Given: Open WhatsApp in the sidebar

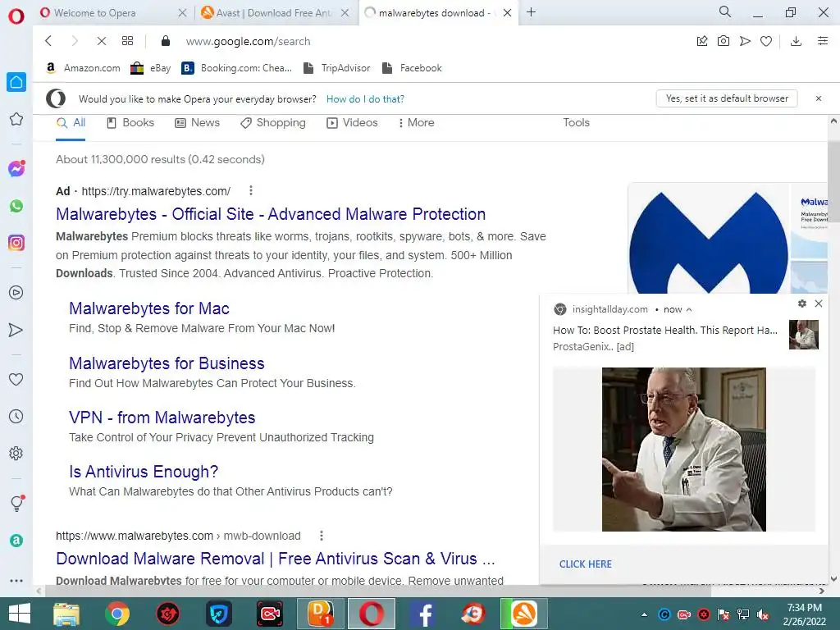Looking at the screenshot, I should [16, 206].
